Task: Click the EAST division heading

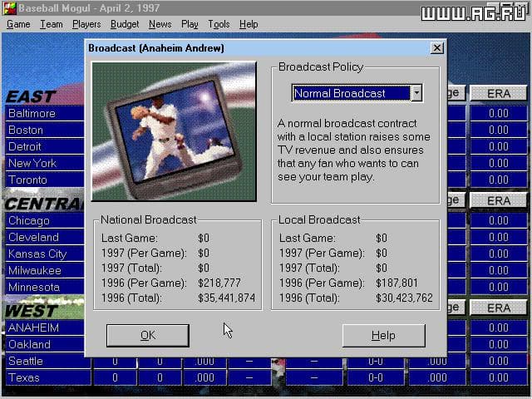Action: pyautogui.click(x=31, y=96)
